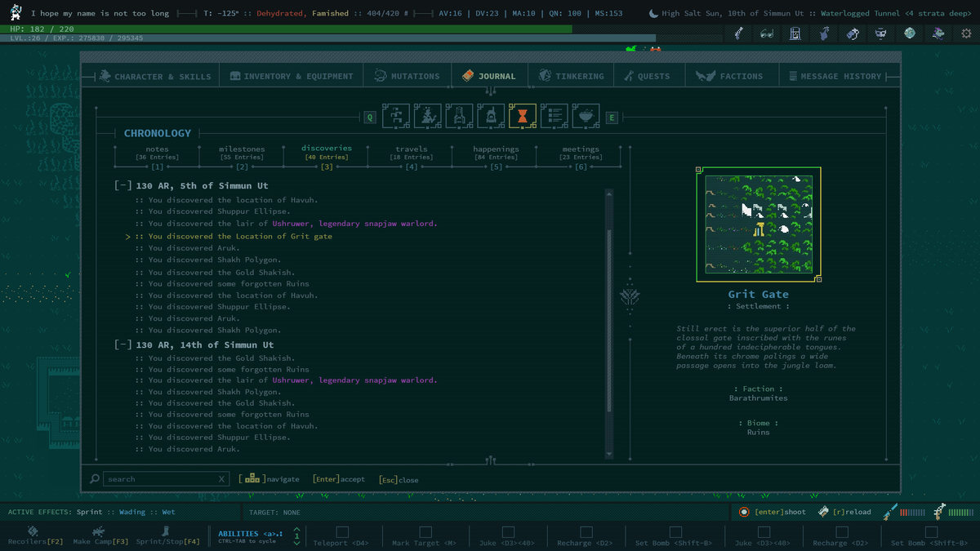Viewport: 980px width, 551px height.
Task: Collapse the 130 AR, 5th of Simmun Ut entry
Action: [x=122, y=184]
